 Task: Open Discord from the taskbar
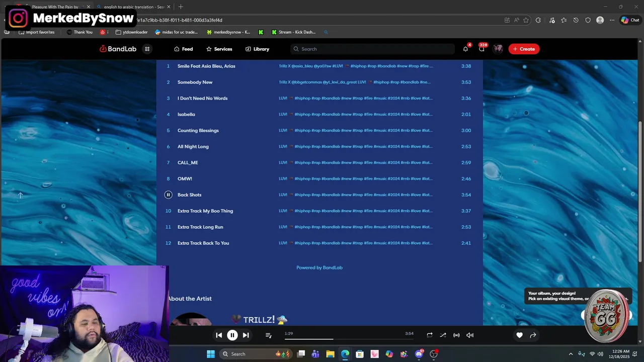[x=419, y=354]
